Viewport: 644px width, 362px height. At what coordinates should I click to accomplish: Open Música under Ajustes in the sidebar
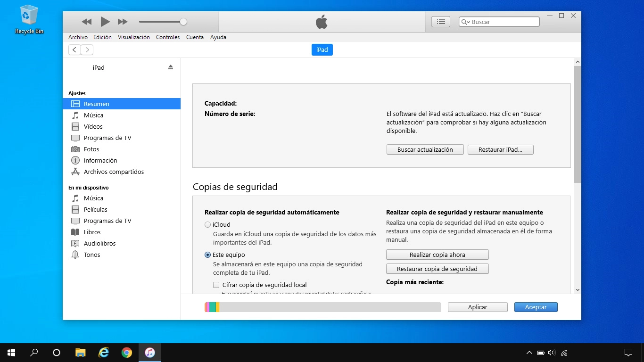click(93, 115)
